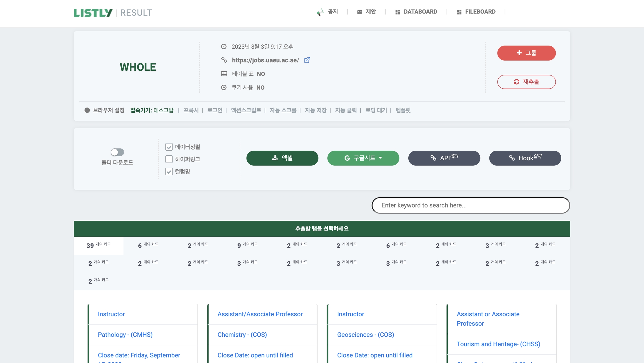This screenshot has width=644, height=363.
Task: Expand the 구글시트 dropdown arrow
Action: point(380,158)
